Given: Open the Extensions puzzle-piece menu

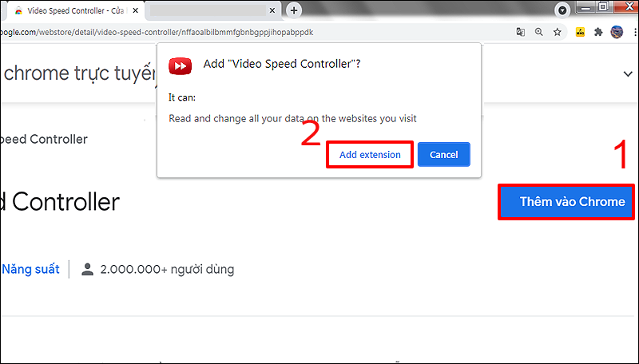Looking at the screenshot, I should tap(598, 32).
